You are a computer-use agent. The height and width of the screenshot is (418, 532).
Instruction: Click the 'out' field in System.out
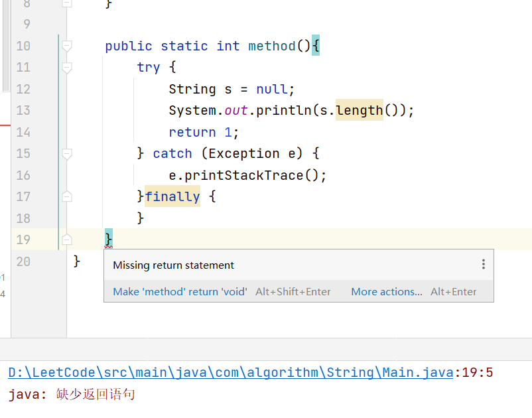coord(236,110)
